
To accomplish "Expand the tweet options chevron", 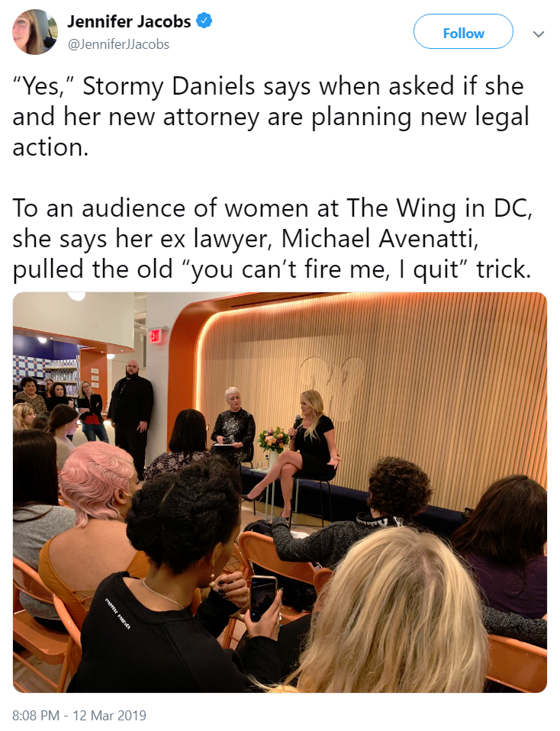I will click(539, 34).
